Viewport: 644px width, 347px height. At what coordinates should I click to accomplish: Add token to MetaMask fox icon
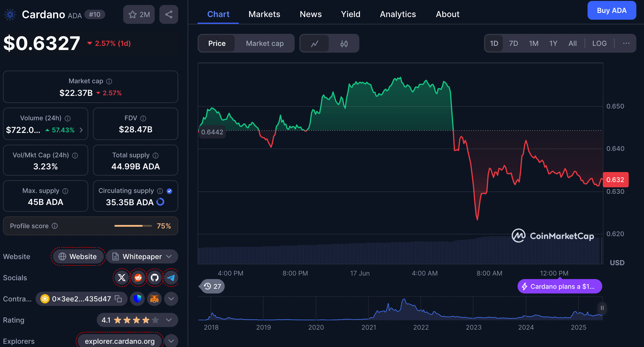click(x=154, y=299)
